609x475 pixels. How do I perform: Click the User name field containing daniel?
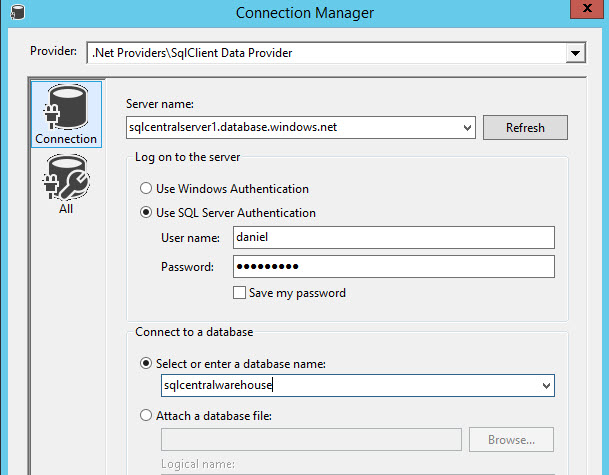tap(393, 238)
